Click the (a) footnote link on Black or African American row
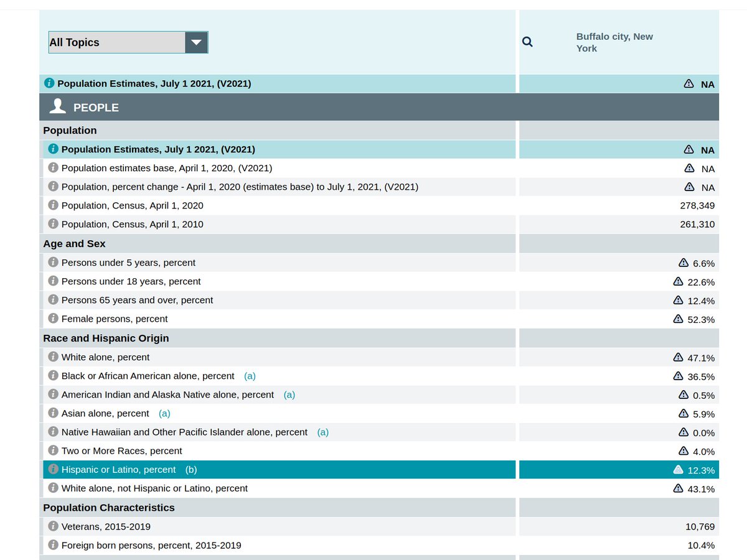Image resolution: width=747 pixels, height=560 pixels. (x=250, y=376)
